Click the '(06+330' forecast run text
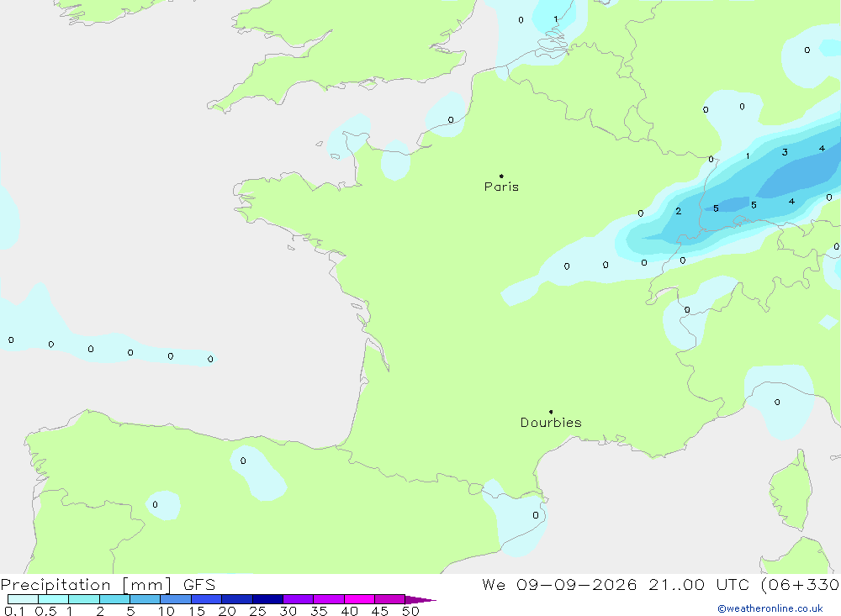 point(801,585)
